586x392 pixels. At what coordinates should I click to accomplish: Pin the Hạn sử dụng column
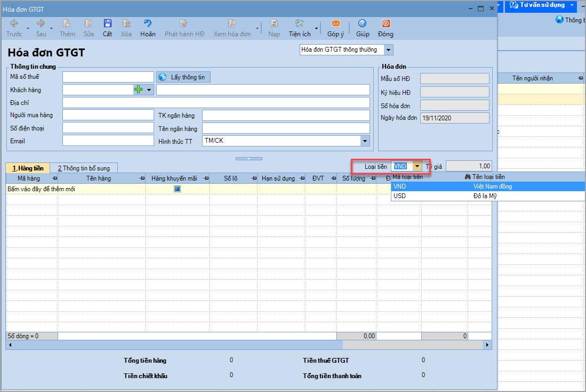pyautogui.click(x=302, y=178)
